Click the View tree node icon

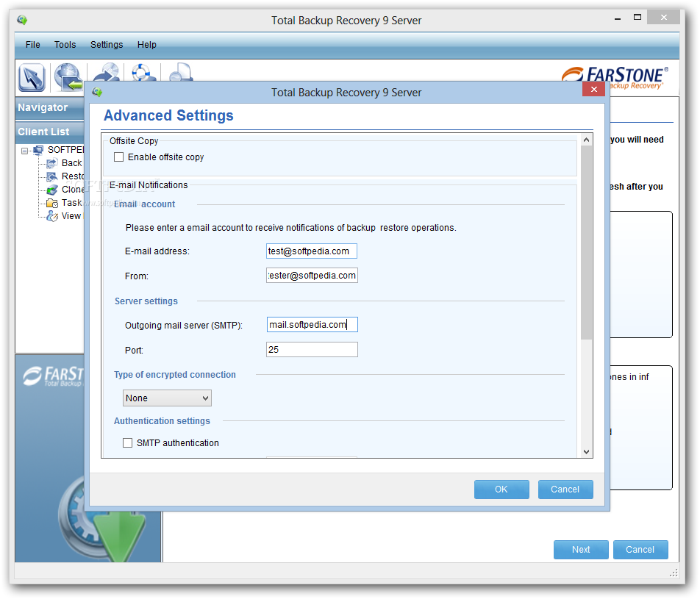click(52, 217)
